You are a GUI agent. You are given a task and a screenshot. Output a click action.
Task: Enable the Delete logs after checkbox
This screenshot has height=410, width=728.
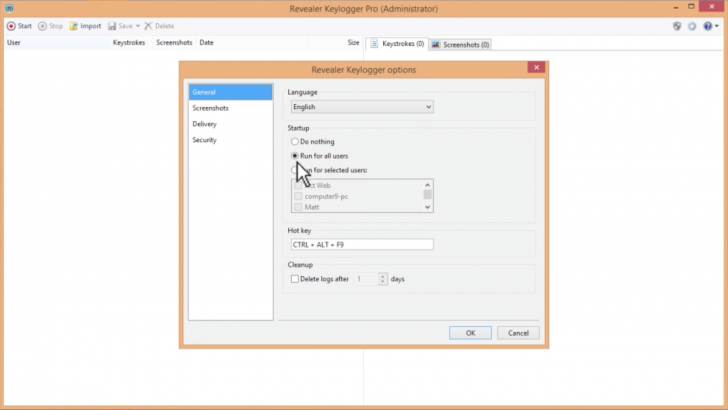(295, 279)
